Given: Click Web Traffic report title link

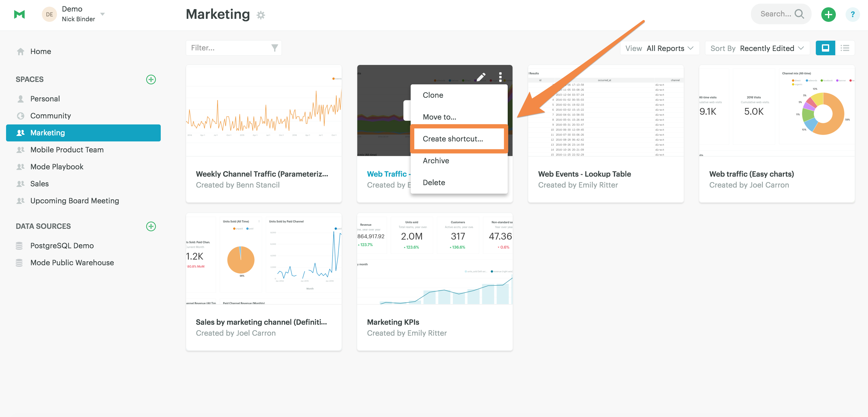Looking at the screenshot, I should click(x=389, y=174).
